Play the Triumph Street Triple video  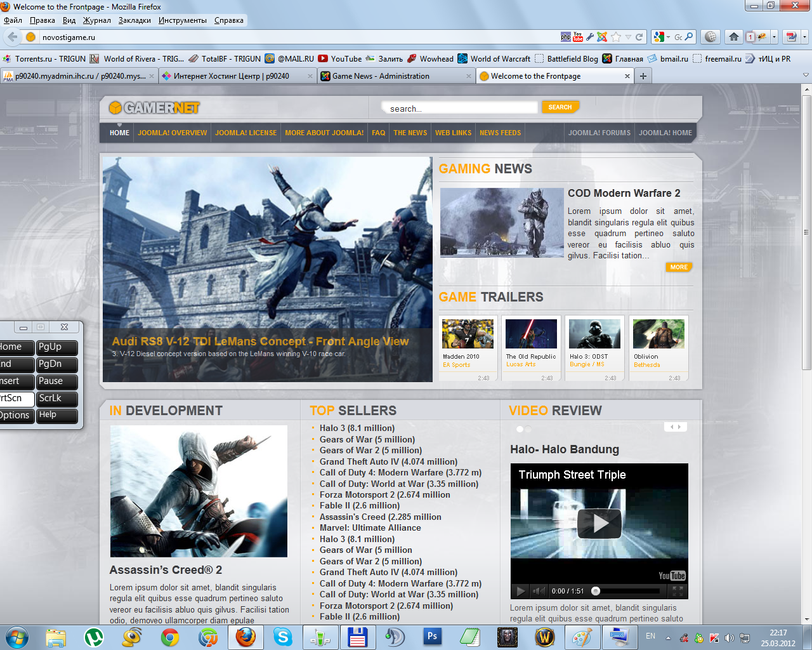[599, 524]
